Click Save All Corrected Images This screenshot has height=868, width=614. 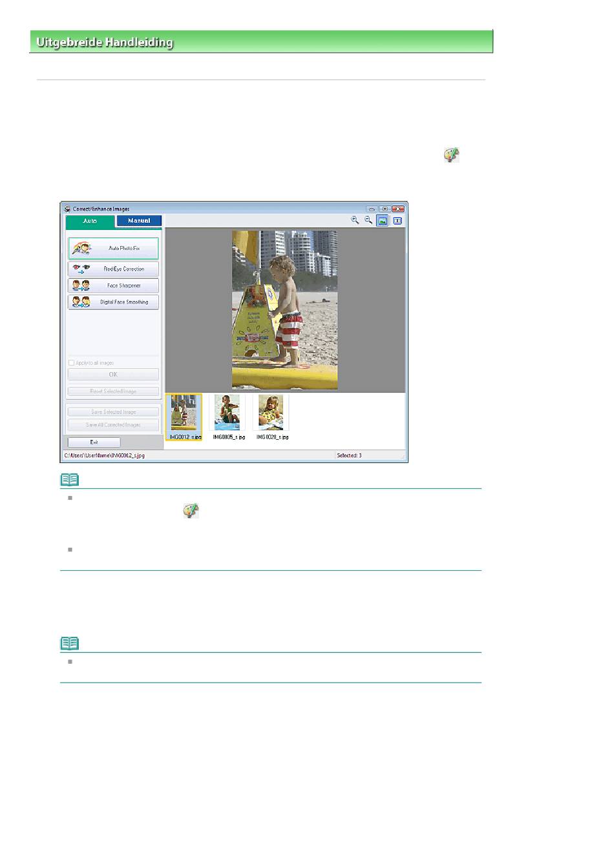click(x=113, y=425)
